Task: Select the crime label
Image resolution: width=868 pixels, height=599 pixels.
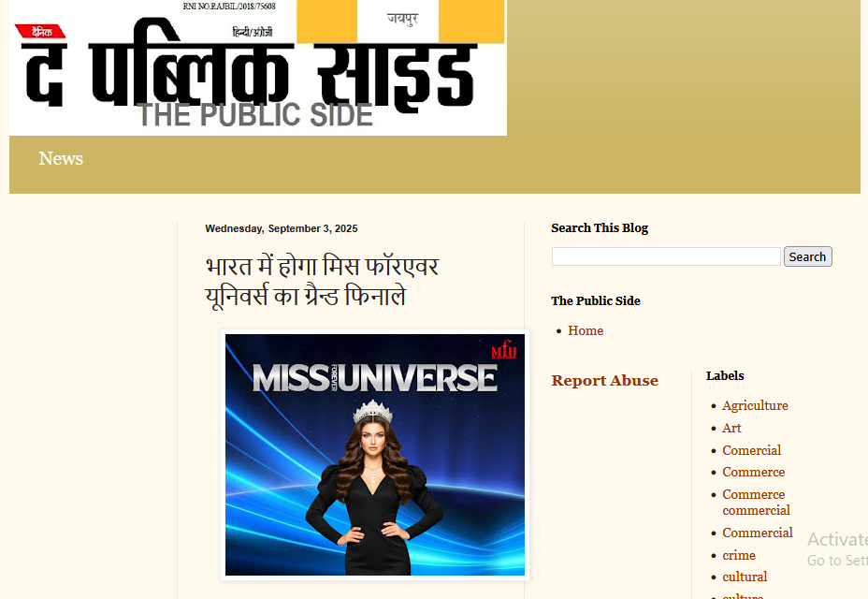Action: coord(739,555)
